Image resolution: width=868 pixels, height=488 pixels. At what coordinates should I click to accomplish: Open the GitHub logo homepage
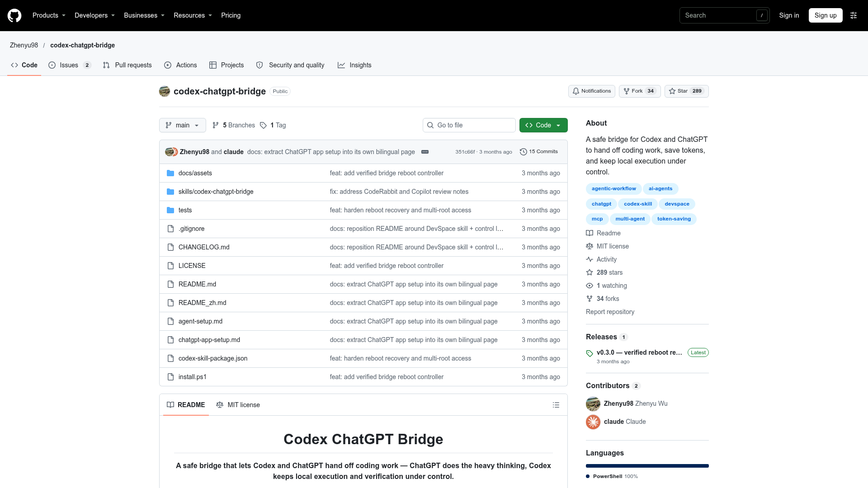pyautogui.click(x=14, y=15)
